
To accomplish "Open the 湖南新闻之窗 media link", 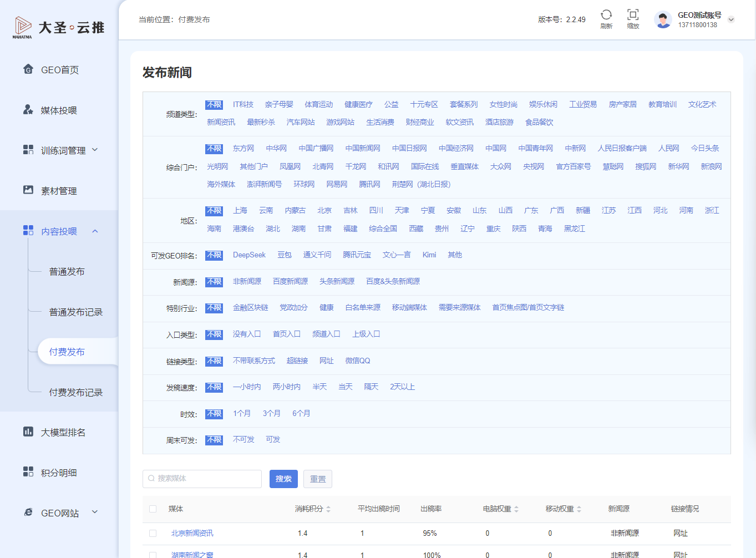I will [192, 555].
